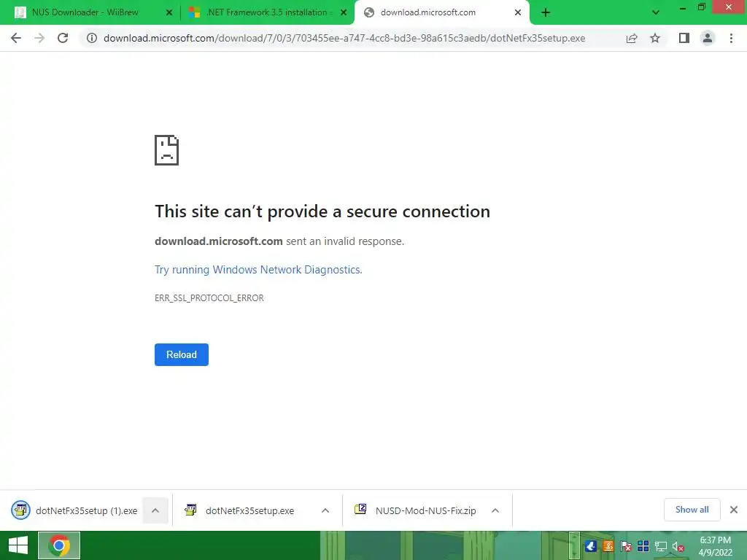Open network status tray icon
This screenshot has width=747, height=560.
click(661, 546)
